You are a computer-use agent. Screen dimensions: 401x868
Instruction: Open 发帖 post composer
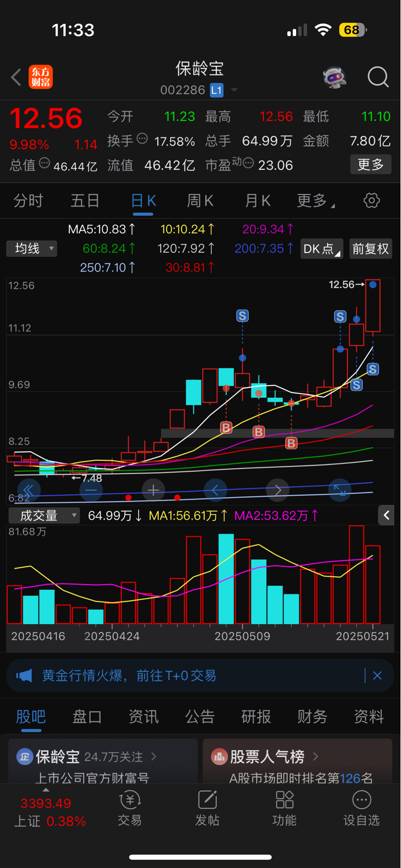click(207, 809)
